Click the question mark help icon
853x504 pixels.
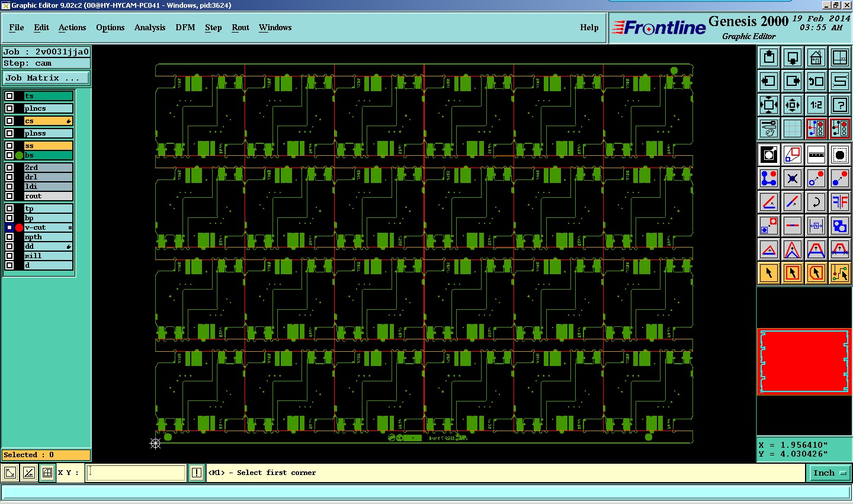pyautogui.click(x=840, y=105)
